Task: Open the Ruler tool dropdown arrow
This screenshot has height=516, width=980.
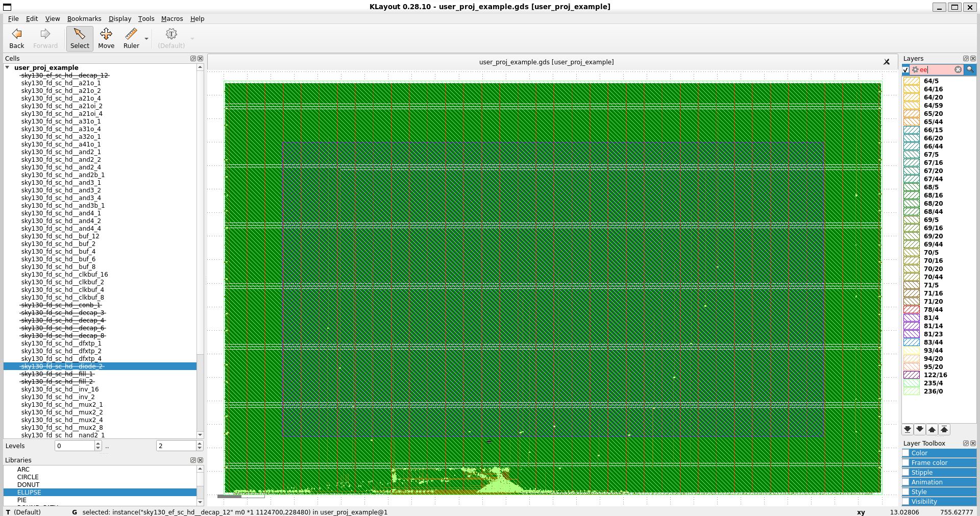Action: click(146, 39)
